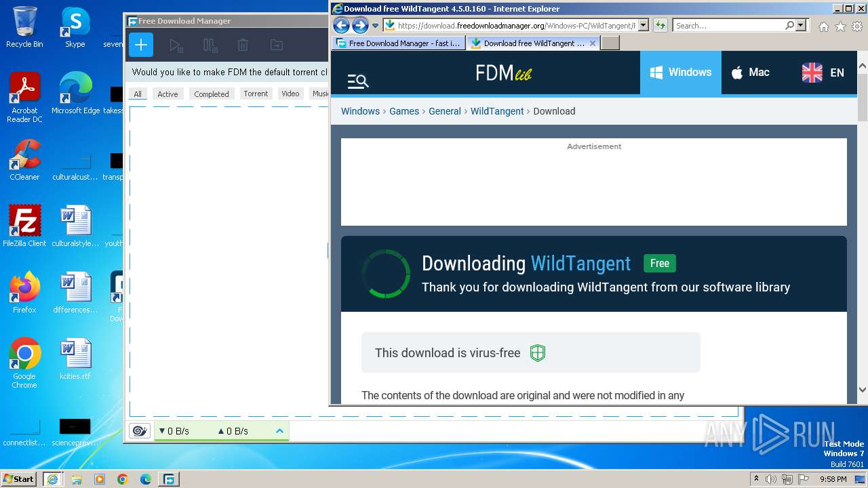
Task: Open Skype desktop shortcut
Action: [x=75, y=27]
